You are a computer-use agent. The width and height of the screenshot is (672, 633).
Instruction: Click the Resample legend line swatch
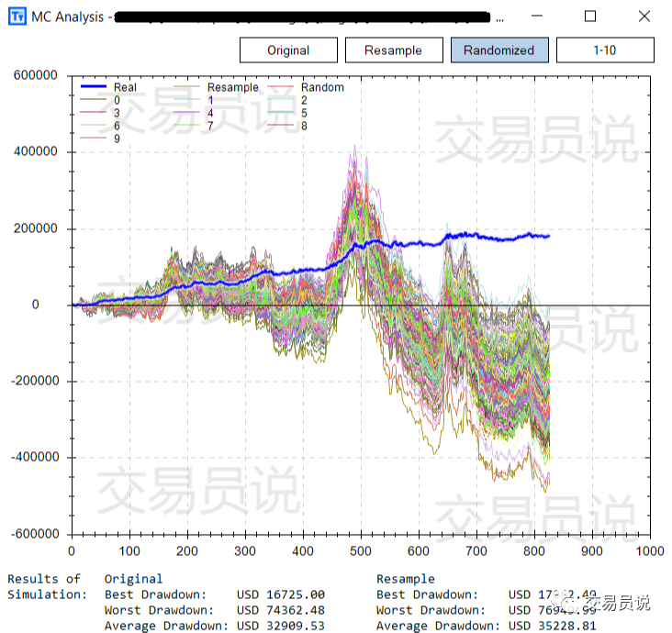coord(187,86)
